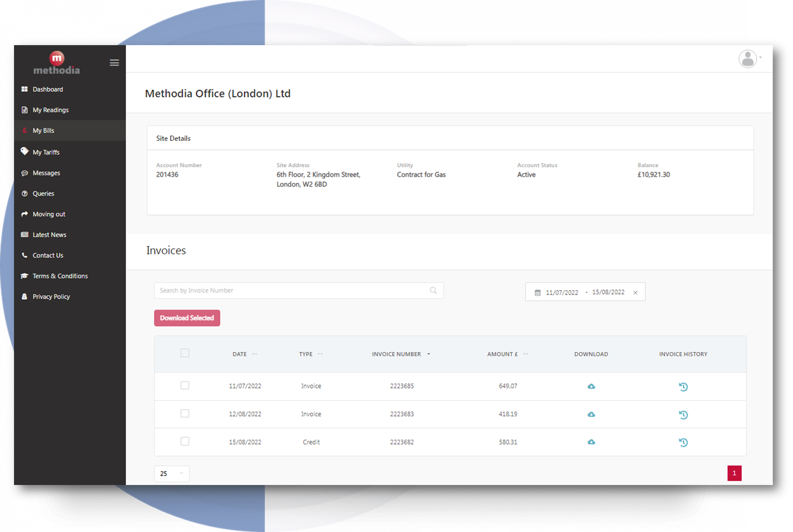Open Queries menu item
The image size is (793, 532).
point(70,194)
